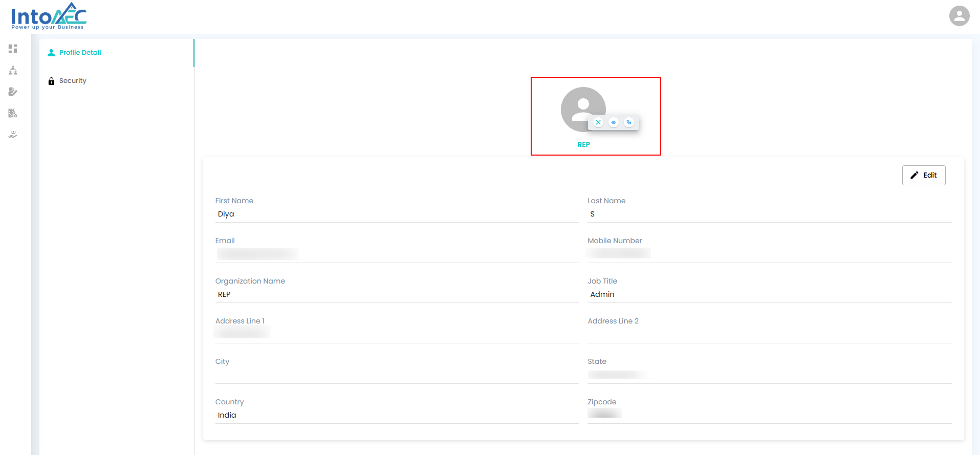The width and height of the screenshot is (980, 455).
Task: Switch to the Security tab
Action: coord(117,81)
